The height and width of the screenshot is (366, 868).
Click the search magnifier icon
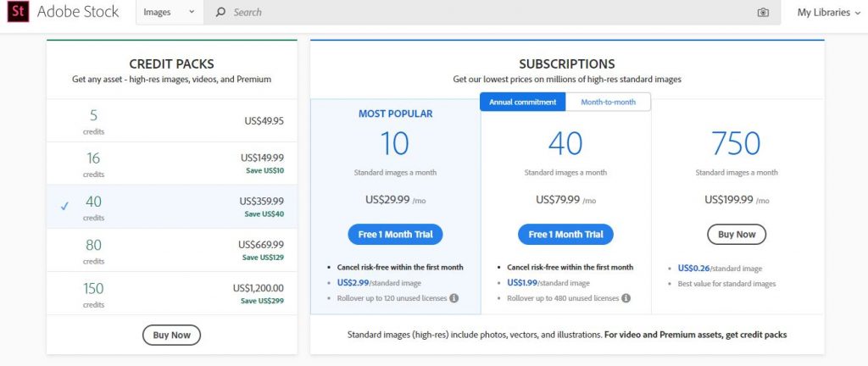[220, 12]
